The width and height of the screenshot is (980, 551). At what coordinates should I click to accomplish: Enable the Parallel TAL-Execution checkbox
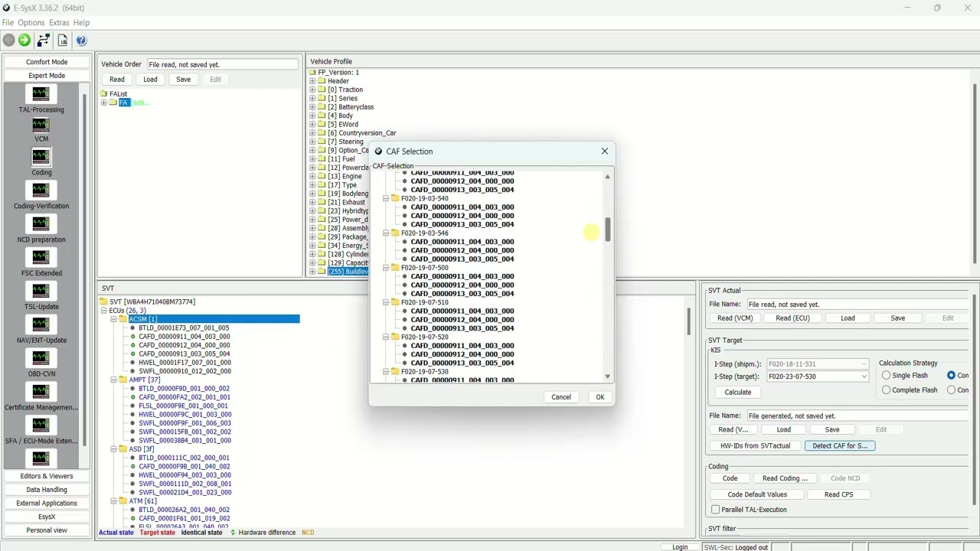pos(715,510)
